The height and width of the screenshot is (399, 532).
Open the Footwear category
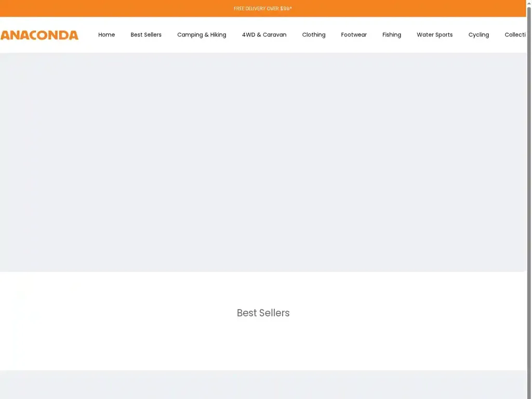point(354,35)
